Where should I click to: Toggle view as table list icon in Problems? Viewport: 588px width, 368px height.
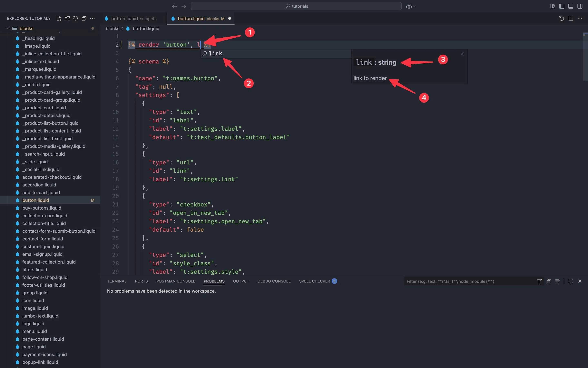point(557,281)
